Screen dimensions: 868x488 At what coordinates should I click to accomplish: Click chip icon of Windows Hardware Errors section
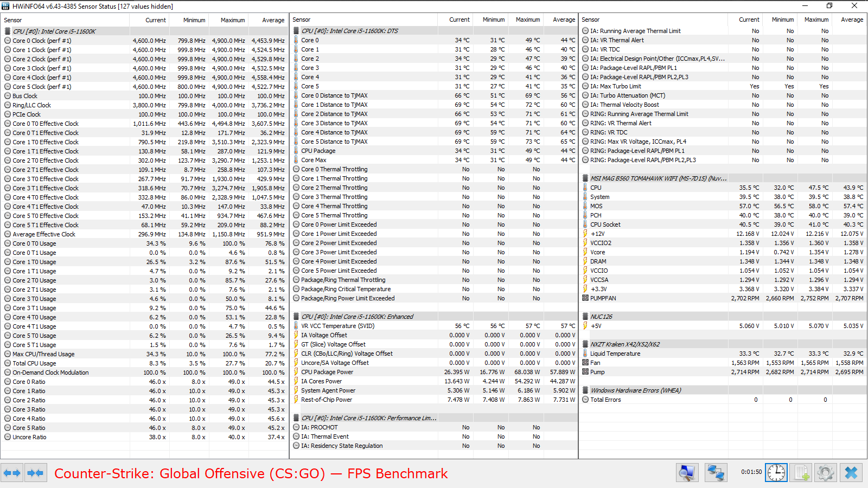585,390
